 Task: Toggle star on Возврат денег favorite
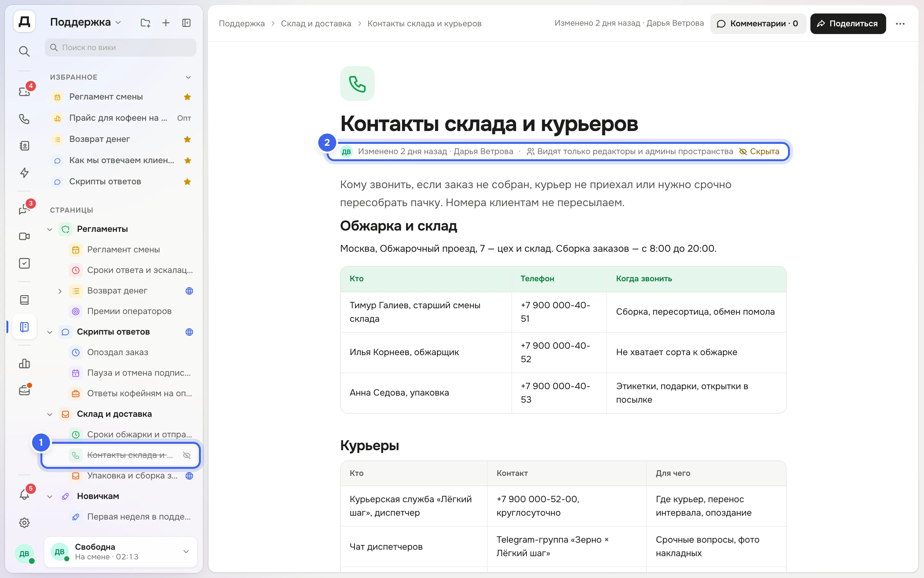point(187,139)
